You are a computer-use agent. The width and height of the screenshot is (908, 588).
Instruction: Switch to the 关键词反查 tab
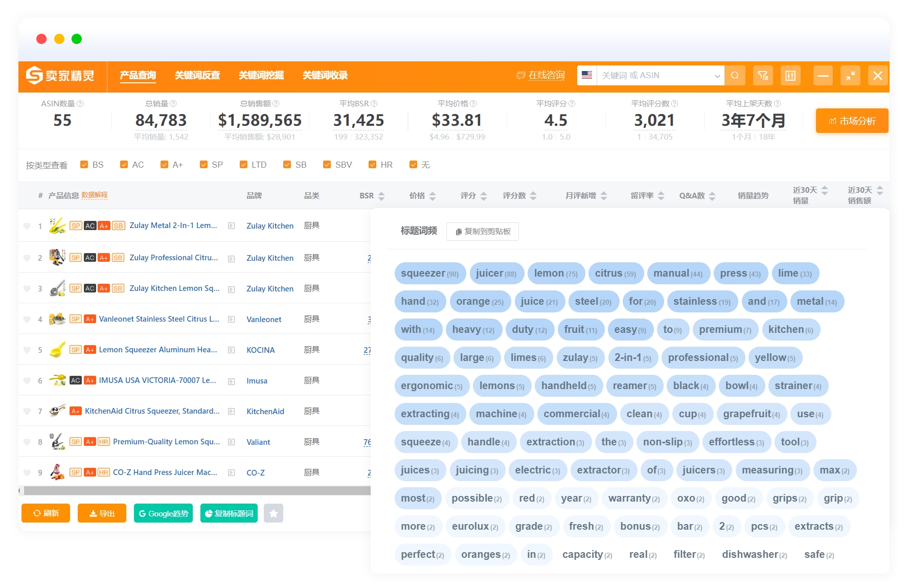click(197, 76)
